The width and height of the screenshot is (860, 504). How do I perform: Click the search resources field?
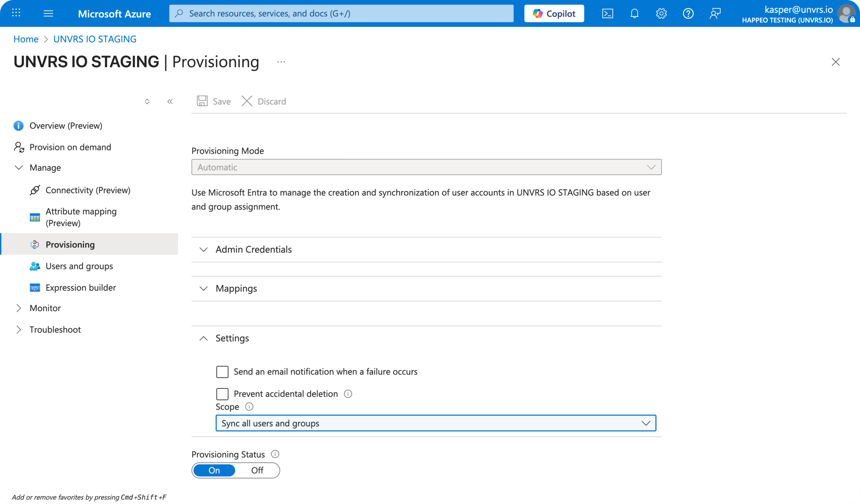point(341,13)
